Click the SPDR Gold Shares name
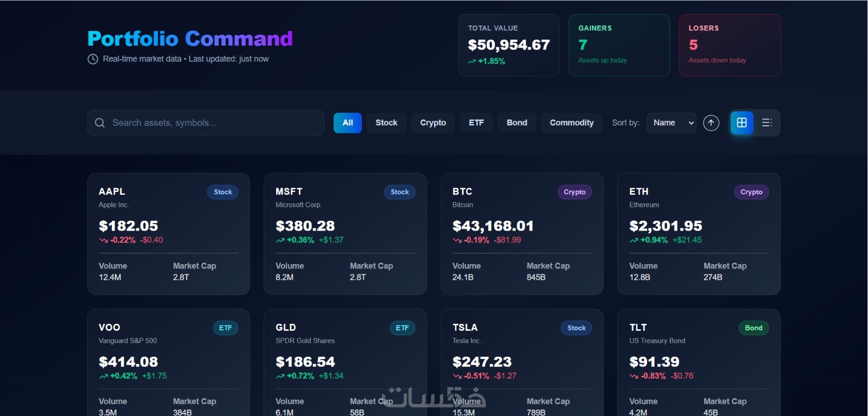The width and height of the screenshot is (868, 416). (x=305, y=341)
